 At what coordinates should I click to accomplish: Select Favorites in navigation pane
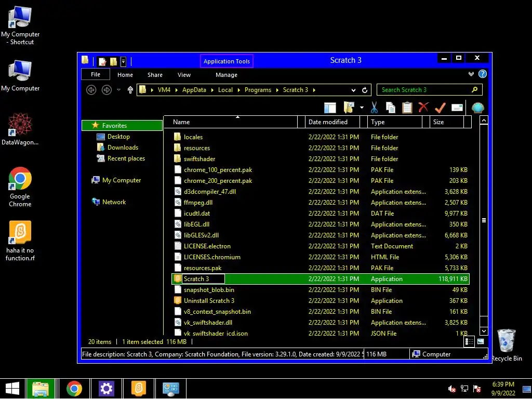click(x=122, y=126)
